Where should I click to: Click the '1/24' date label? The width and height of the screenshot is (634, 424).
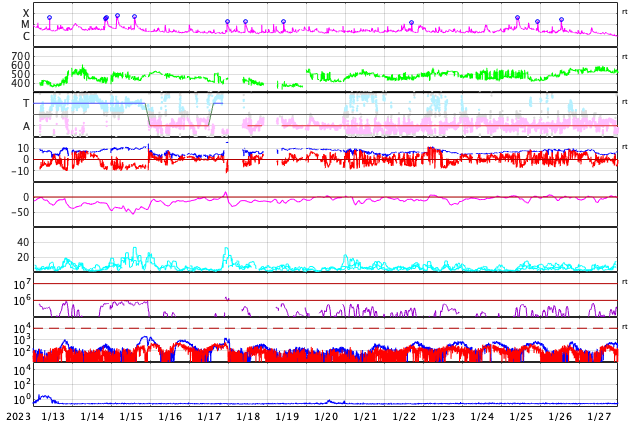[482, 417]
